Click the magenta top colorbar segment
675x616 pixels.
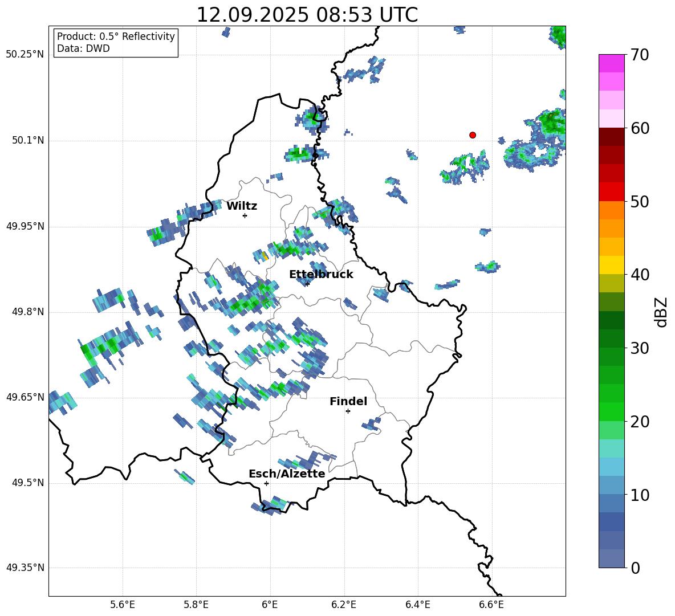click(611, 63)
